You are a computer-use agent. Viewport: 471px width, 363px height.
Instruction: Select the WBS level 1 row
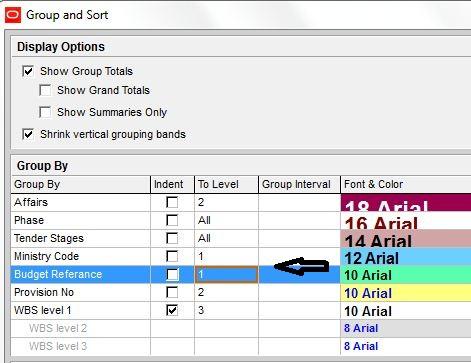tap(81, 310)
